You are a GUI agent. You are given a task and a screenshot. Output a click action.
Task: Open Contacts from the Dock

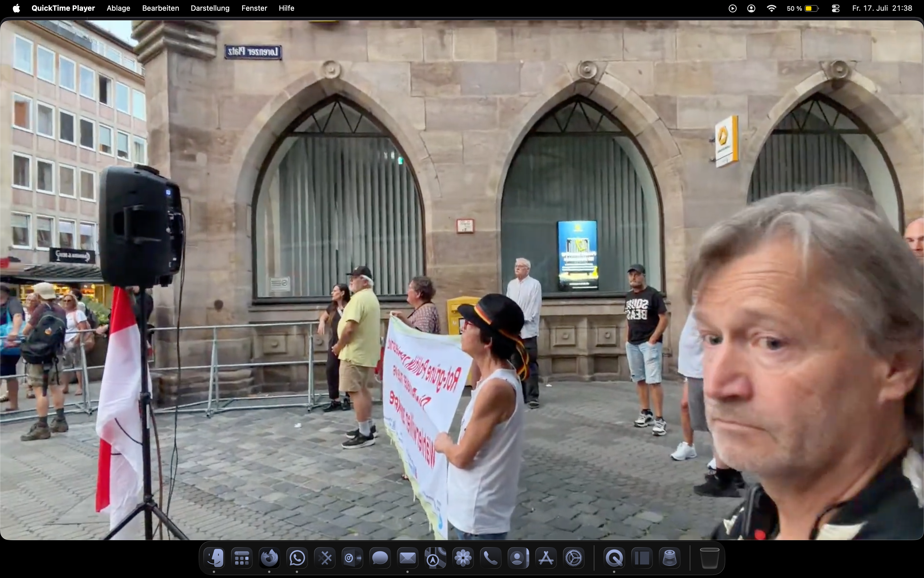(x=518, y=558)
